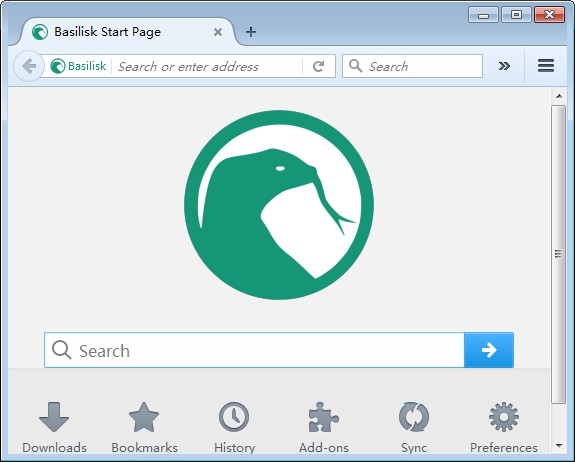Open the Downloads shortcut icon

[54, 417]
